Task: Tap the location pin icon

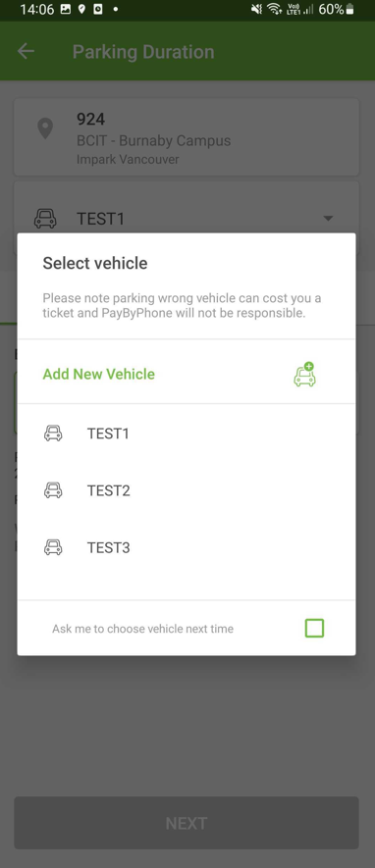Action: [45, 128]
